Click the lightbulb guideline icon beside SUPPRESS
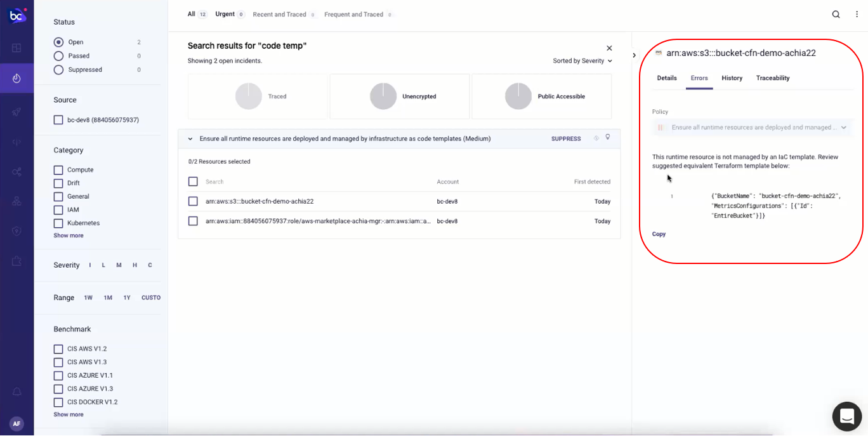The height and width of the screenshot is (436, 868). [608, 138]
